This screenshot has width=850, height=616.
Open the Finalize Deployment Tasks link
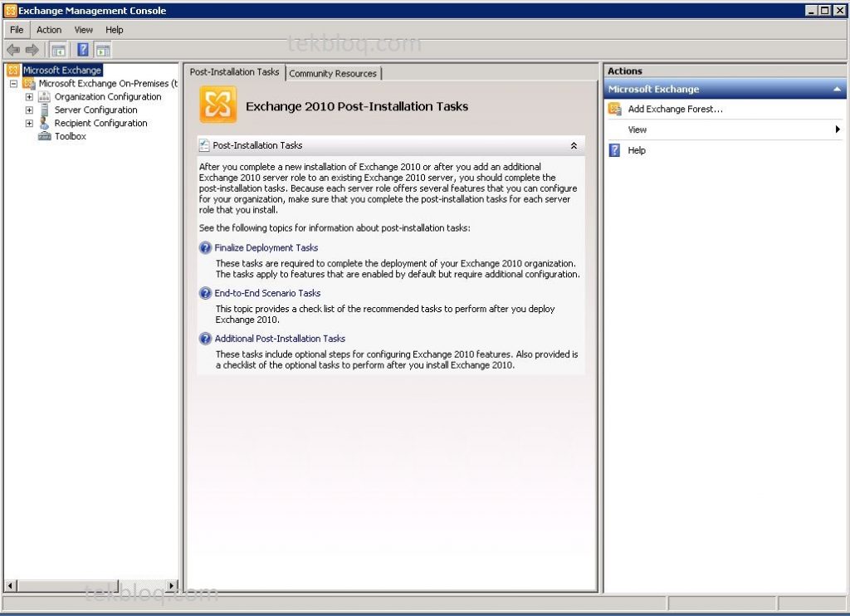[x=266, y=247]
